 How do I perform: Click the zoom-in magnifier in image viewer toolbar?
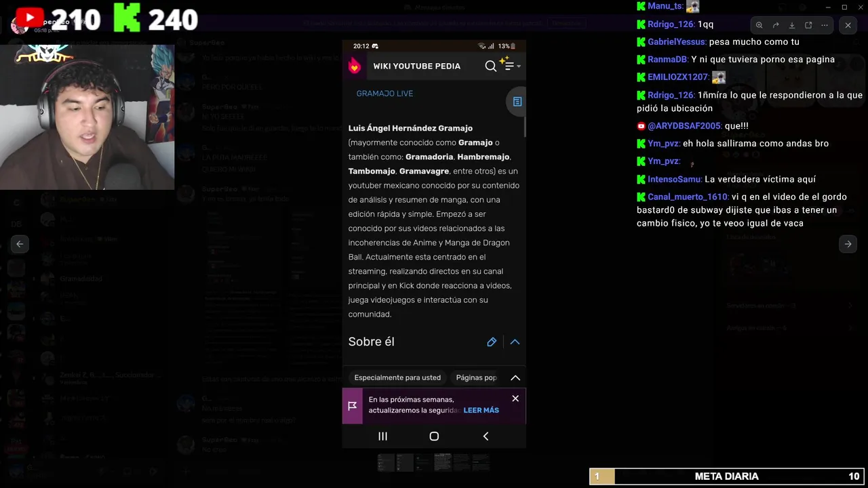759,25
